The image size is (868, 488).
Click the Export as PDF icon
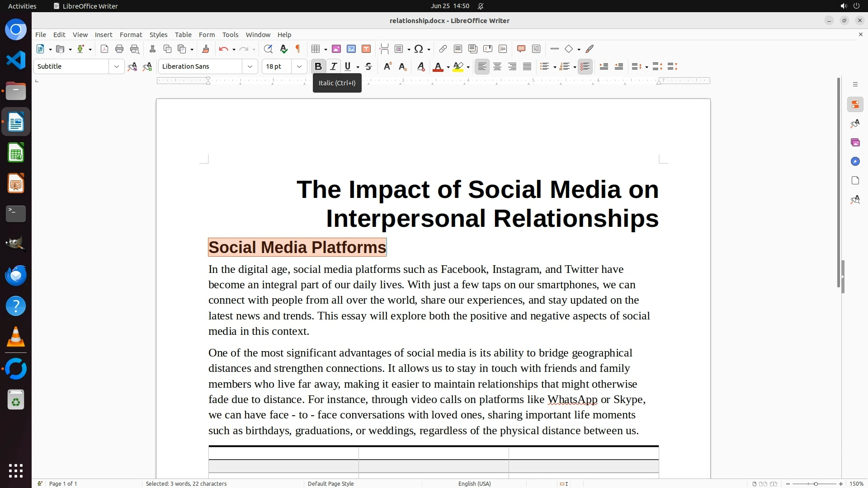(104, 49)
